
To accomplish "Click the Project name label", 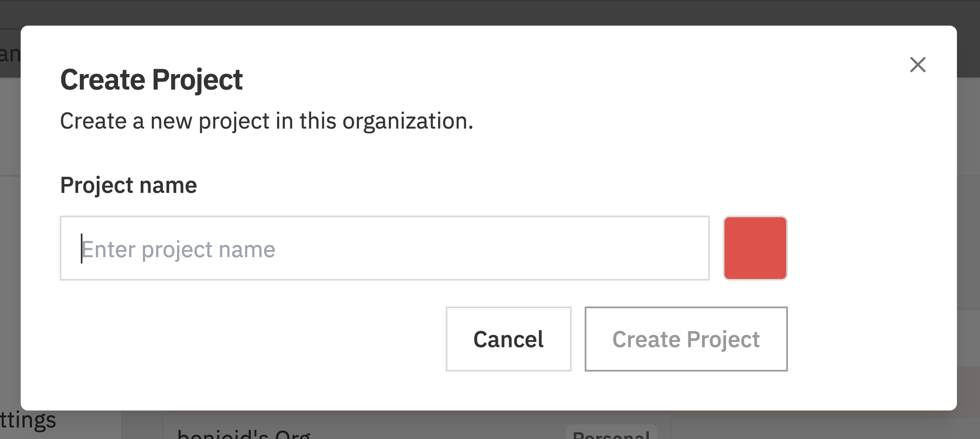I will (x=129, y=185).
